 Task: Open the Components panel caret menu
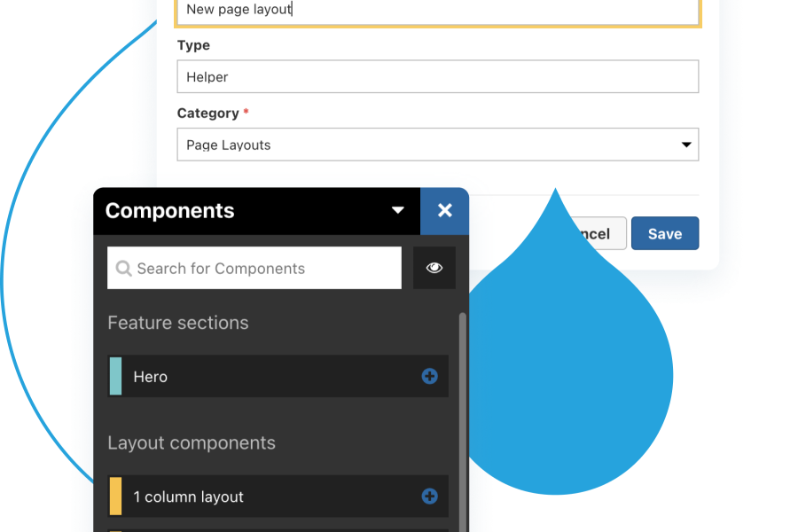tap(398, 211)
